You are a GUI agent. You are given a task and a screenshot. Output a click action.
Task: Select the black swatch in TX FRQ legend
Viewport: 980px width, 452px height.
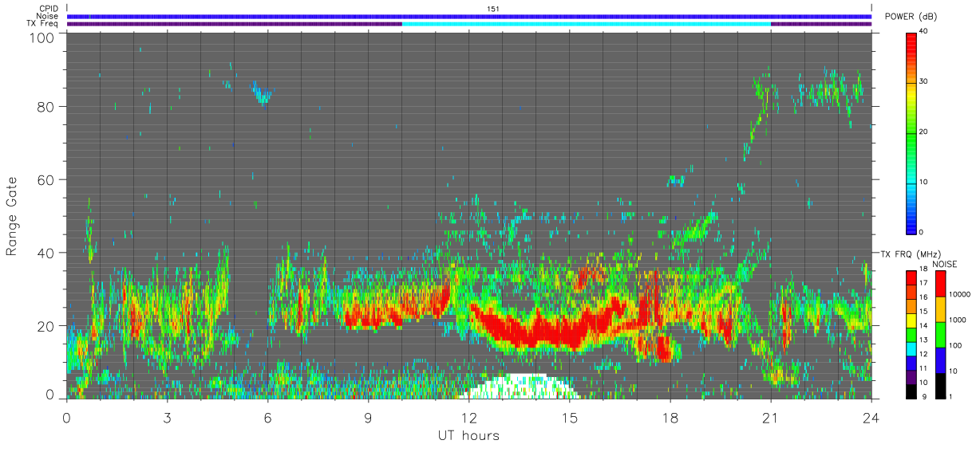(x=911, y=391)
